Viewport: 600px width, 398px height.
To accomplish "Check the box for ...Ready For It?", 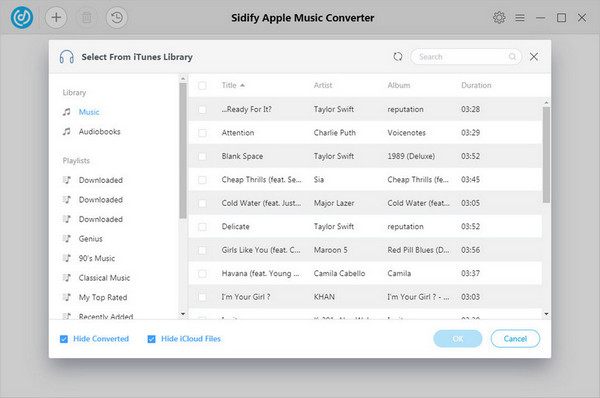I will pyautogui.click(x=202, y=109).
